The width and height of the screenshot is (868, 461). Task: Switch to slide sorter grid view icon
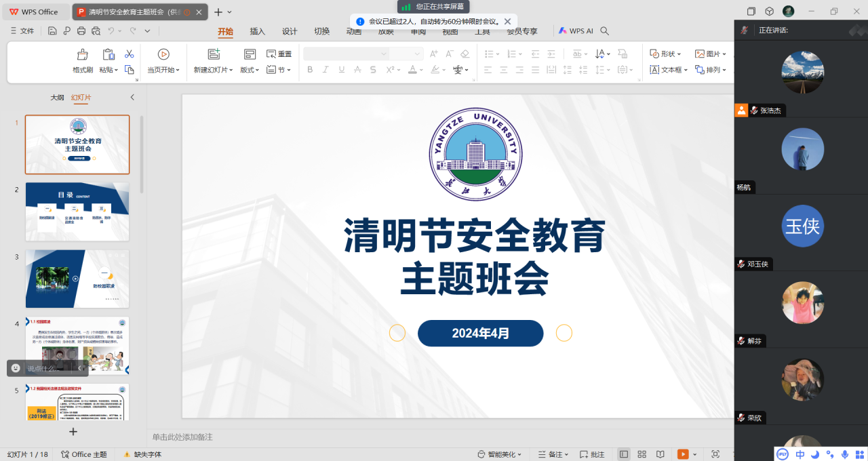tap(642, 454)
